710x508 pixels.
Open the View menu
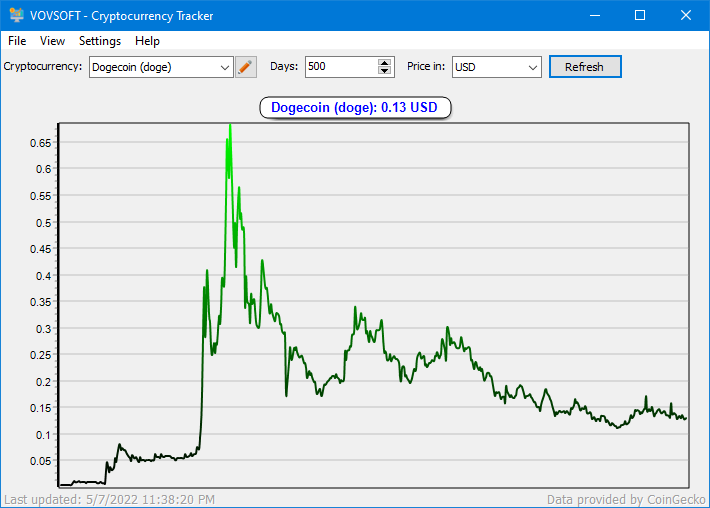click(52, 41)
